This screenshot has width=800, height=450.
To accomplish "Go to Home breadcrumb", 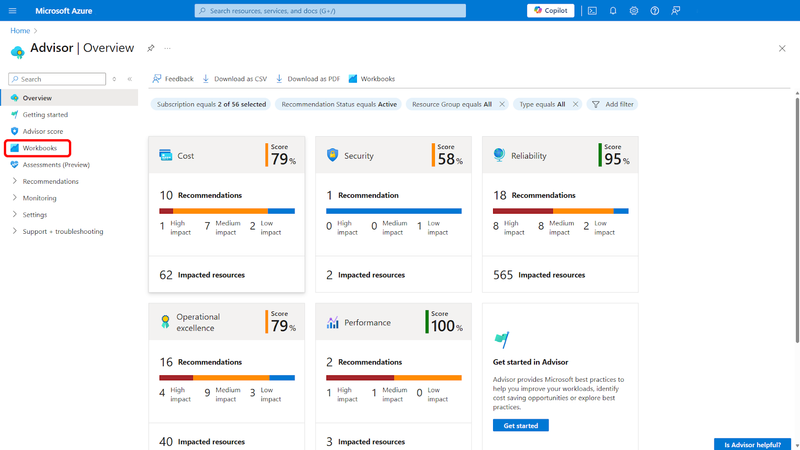I will pyautogui.click(x=20, y=31).
